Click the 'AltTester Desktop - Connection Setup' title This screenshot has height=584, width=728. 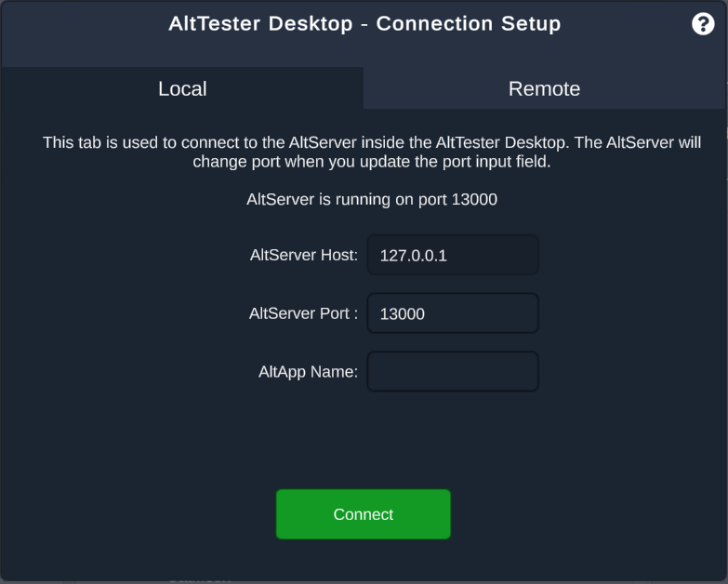point(364,23)
